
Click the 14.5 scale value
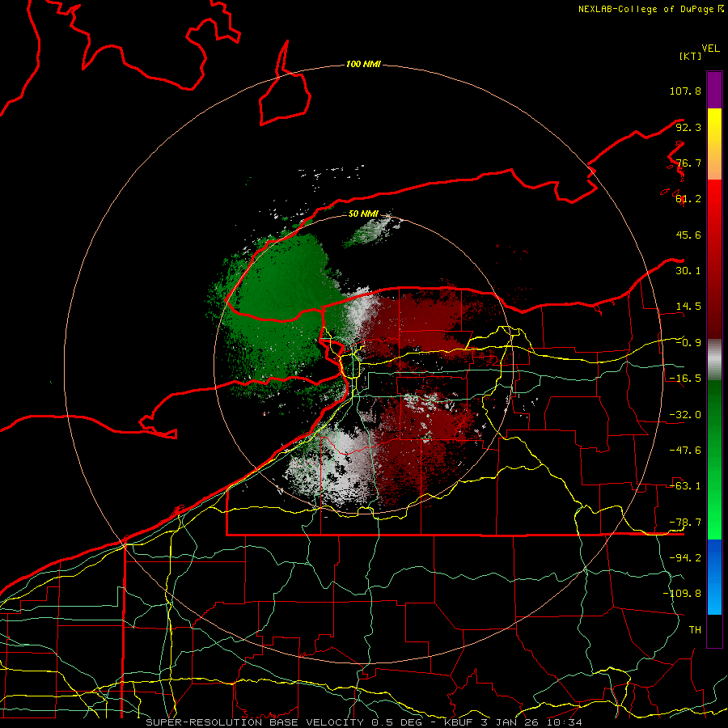[688, 307]
